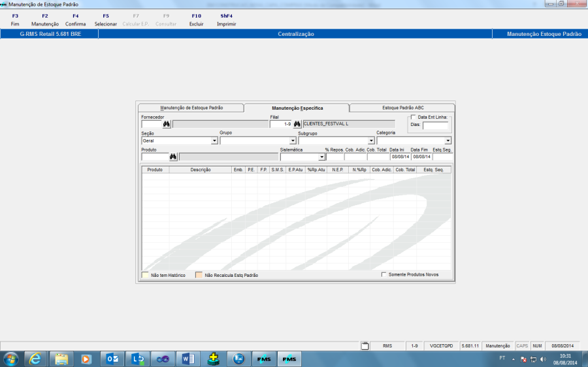Viewport: 588px width, 367px height.
Task: Switch to second RMS taskbar window
Action: click(x=289, y=359)
